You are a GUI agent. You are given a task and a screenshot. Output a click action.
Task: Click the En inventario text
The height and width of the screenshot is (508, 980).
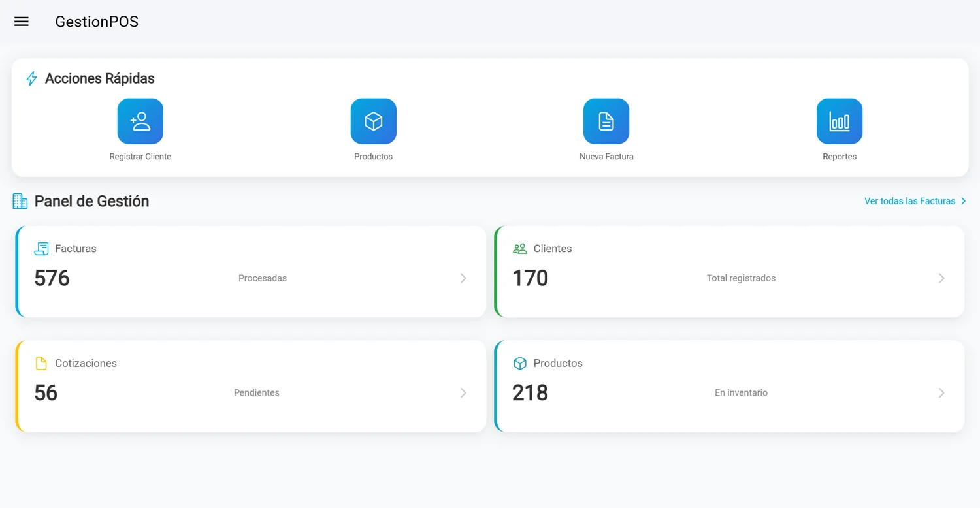(x=741, y=392)
